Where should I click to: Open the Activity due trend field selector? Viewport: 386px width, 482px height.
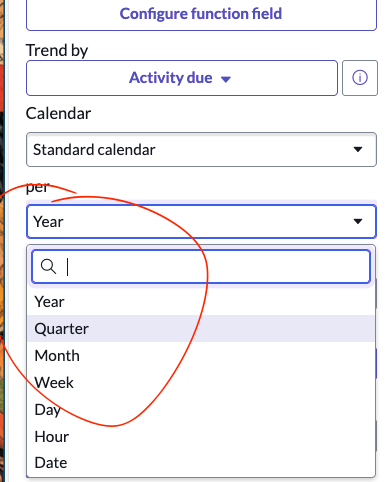point(182,78)
